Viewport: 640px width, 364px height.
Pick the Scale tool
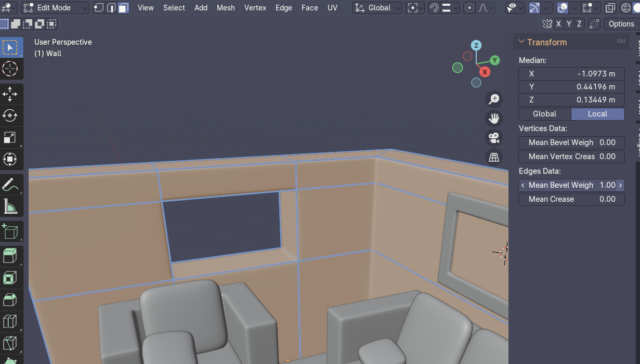coord(10,137)
